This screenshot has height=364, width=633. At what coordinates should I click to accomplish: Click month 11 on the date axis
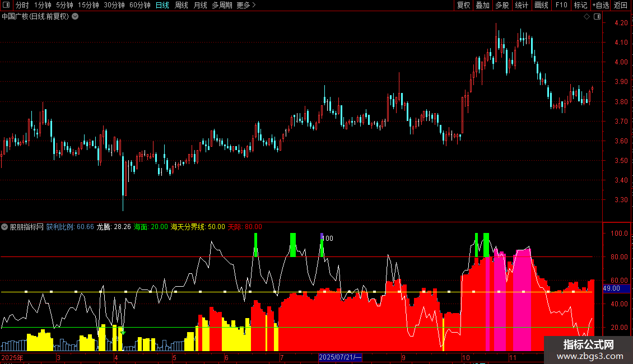pos(513,357)
